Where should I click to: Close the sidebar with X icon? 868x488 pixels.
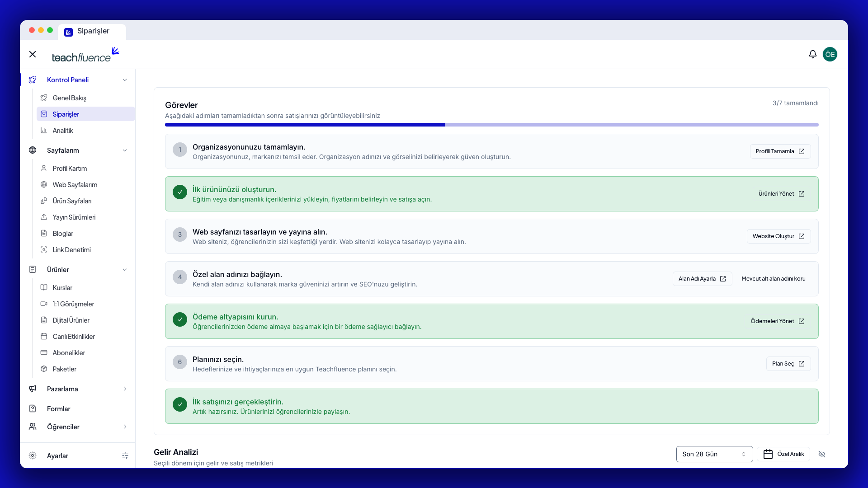click(33, 54)
